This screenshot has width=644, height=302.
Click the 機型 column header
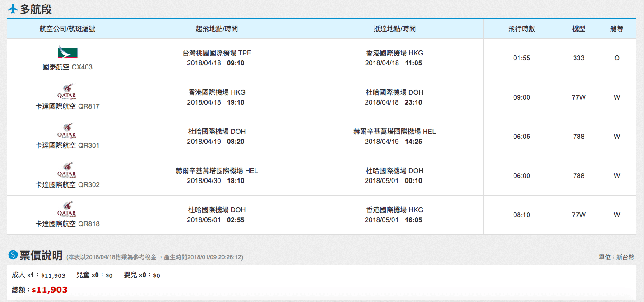(579, 29)
